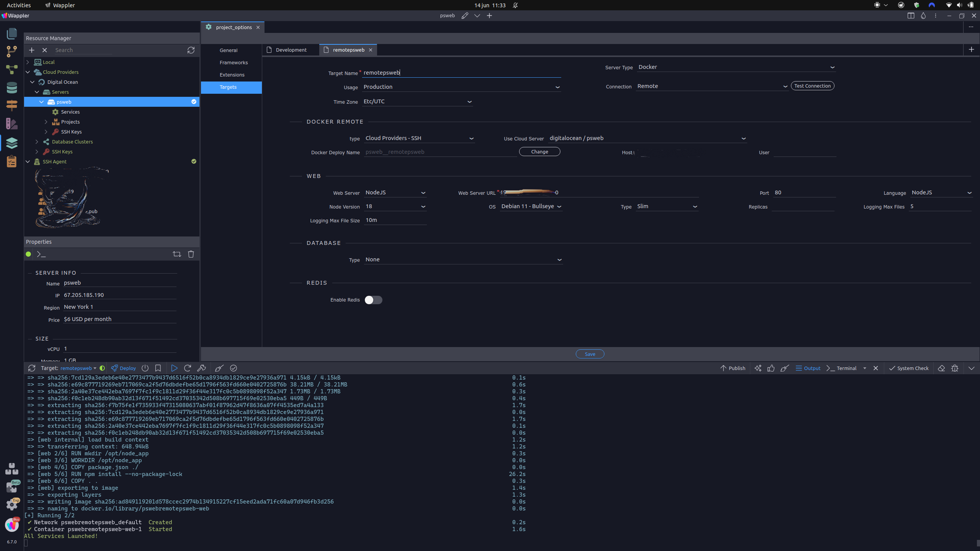Open the File Manager sidebar icon
This screenshot has width=980, height=551.
coord(12,34)
